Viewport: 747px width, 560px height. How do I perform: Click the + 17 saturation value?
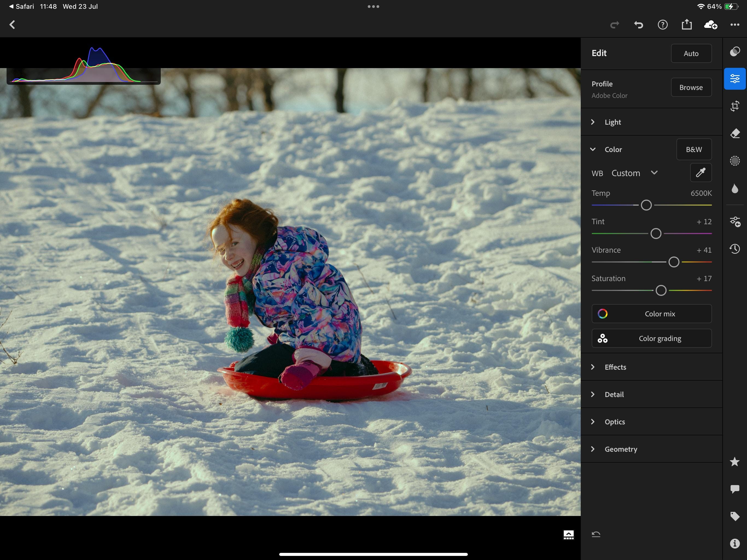click(x=704, y=278)
